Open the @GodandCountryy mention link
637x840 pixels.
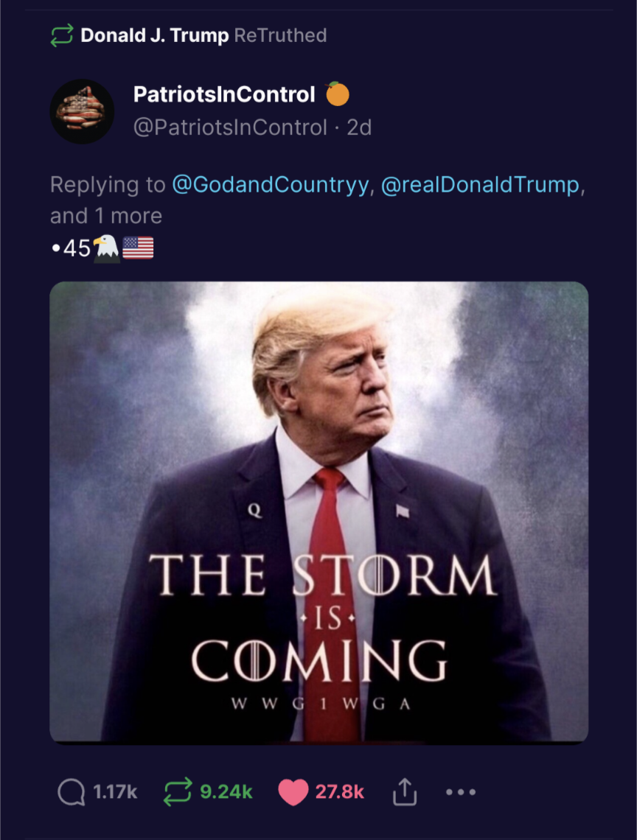point(271,184)
